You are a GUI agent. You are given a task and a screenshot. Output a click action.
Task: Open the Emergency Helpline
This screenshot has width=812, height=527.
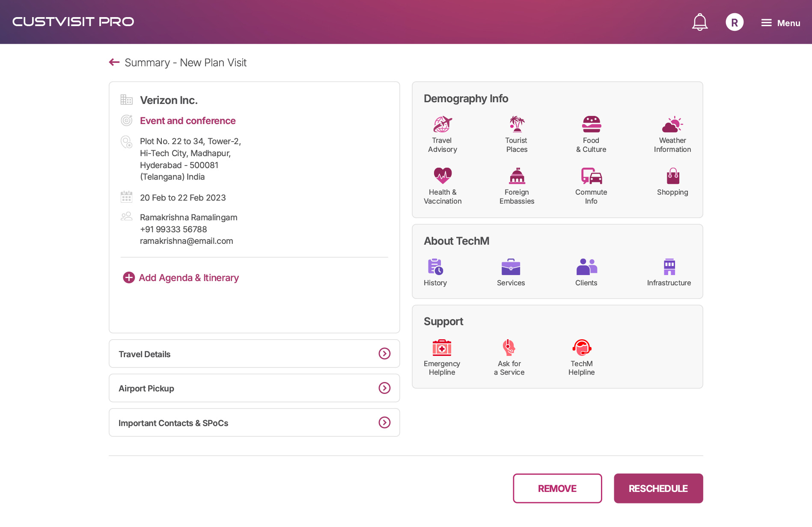[442, 348]
